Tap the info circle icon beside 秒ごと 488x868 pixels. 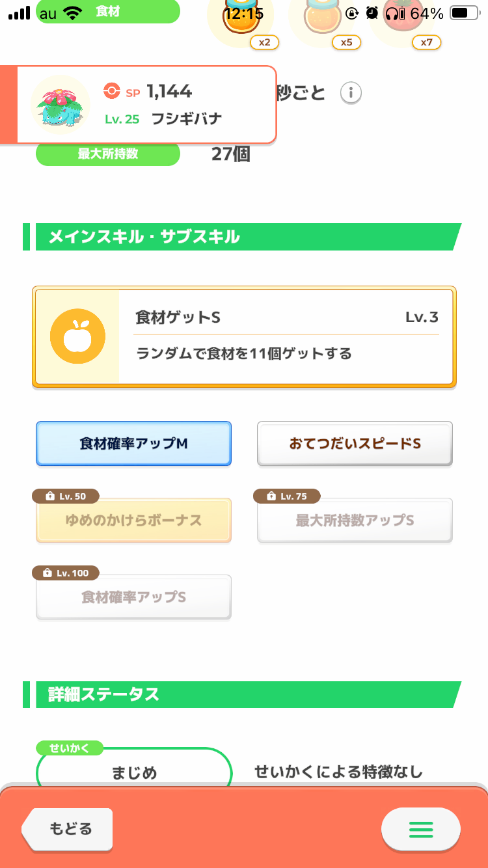point(351,93)
